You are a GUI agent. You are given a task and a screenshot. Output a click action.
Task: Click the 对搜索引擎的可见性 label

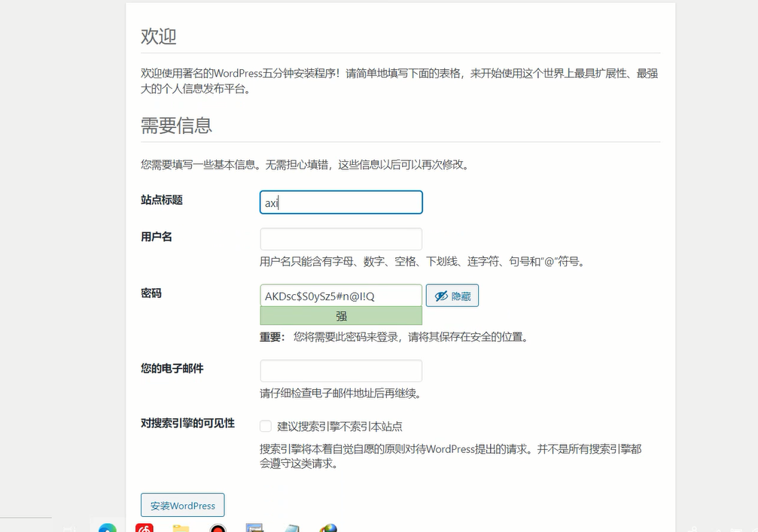[187, 424]
